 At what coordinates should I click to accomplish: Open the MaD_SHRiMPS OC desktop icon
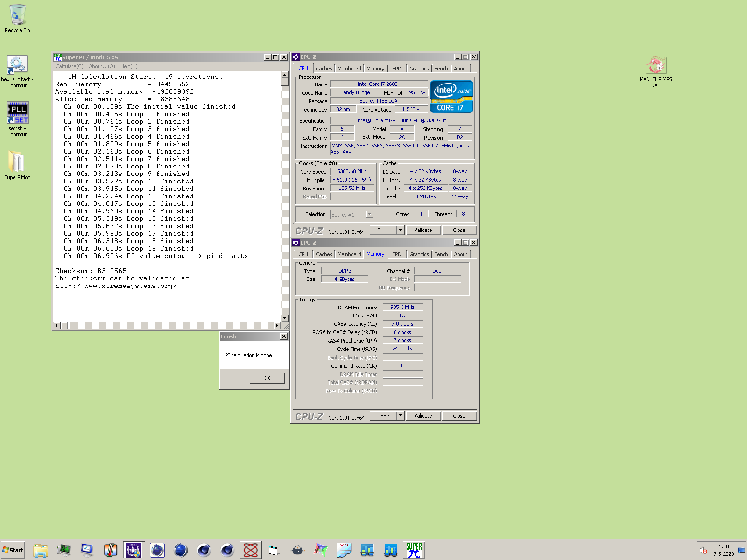coord(656,72)
